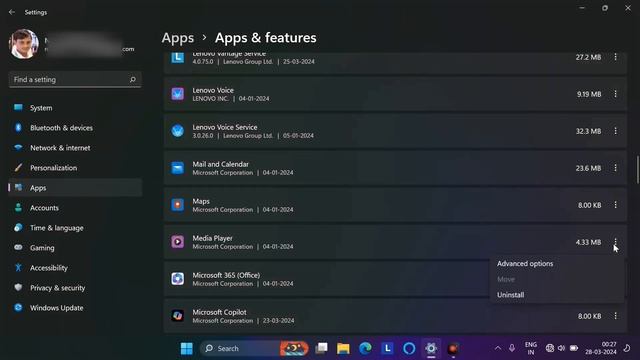The height and width of the screenshot is (360, 640).
Task: Open more options for Lenovo Voice
Action: [616, 94]
